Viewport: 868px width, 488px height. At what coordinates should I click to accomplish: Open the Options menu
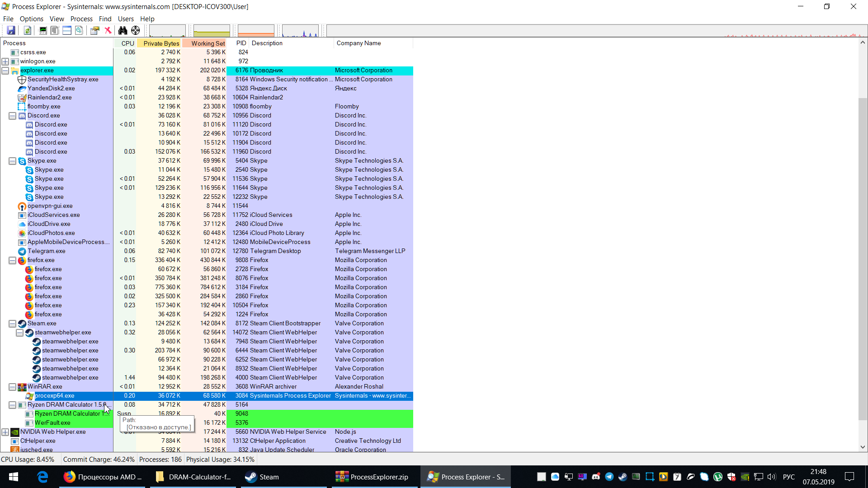coord(31,19)
